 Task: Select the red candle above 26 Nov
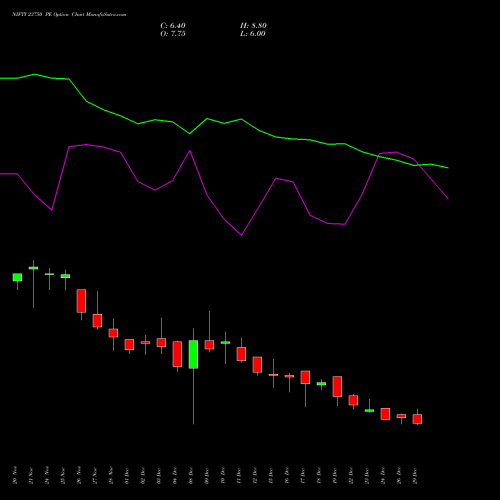81,301
